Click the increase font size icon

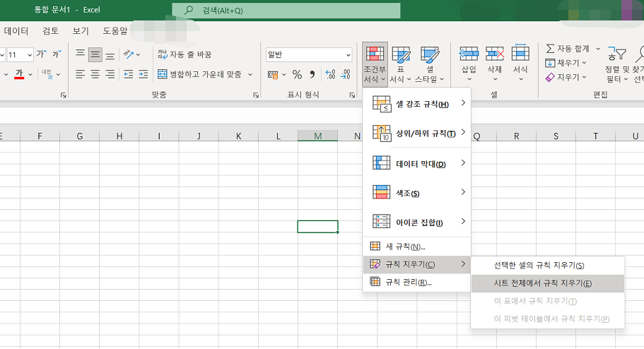coord(42,54)
